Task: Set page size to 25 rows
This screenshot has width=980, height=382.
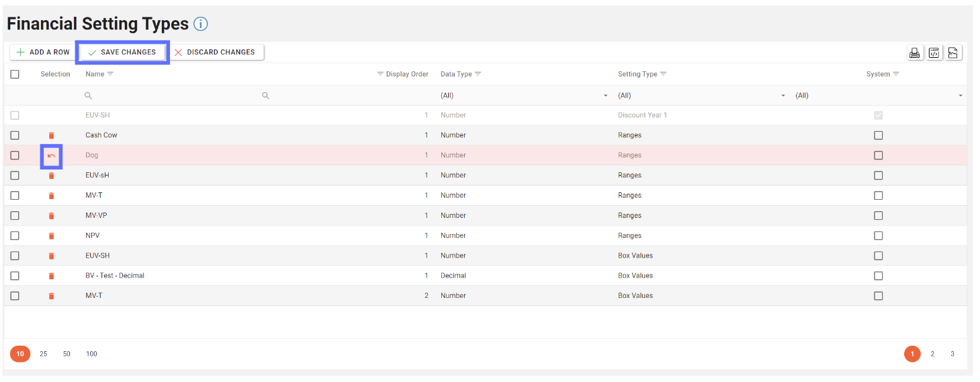Action: [x=44, y=354]
